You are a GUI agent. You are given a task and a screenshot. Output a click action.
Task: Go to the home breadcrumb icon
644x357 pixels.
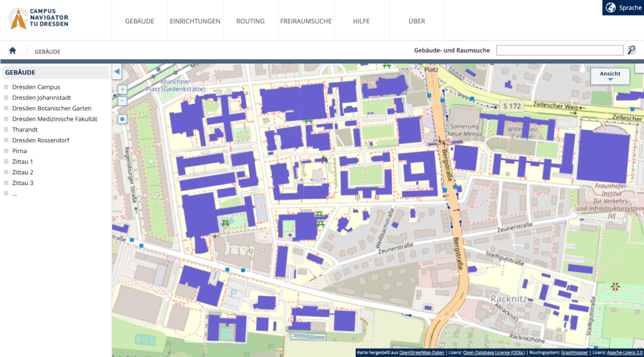pyautogui.click(x=13, y=51)
